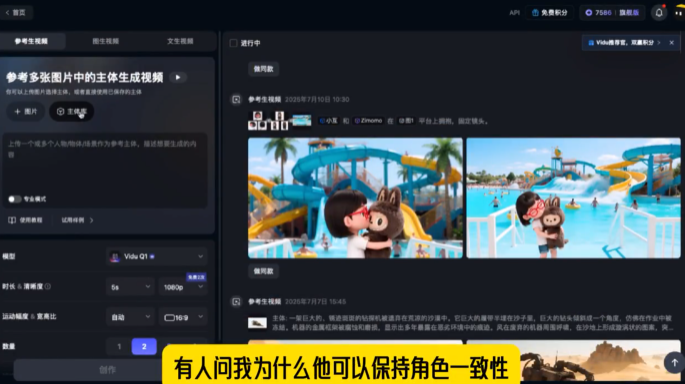Select quantity 2
The width and height of the screenshot is (685, 384).
coord(144,346)
